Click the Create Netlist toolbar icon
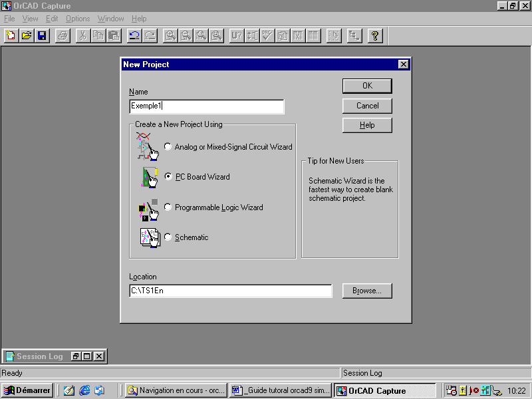The image size is (532, 399). tap(283, 36)
